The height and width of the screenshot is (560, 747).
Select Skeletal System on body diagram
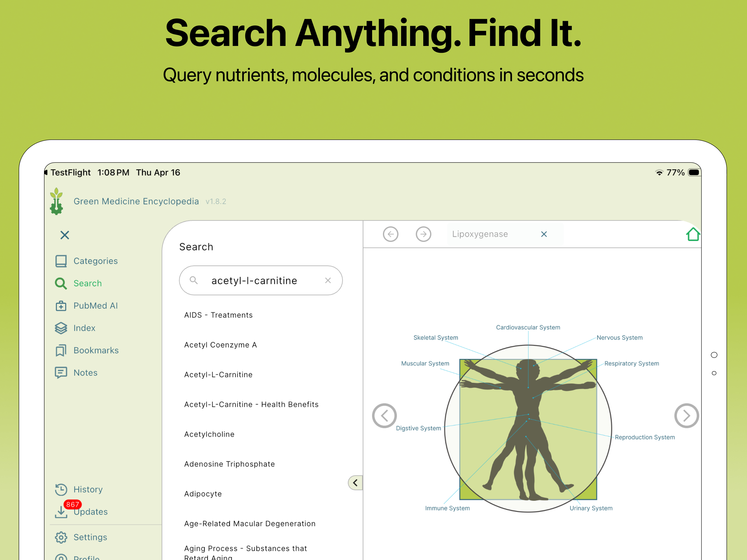[436, 337]
